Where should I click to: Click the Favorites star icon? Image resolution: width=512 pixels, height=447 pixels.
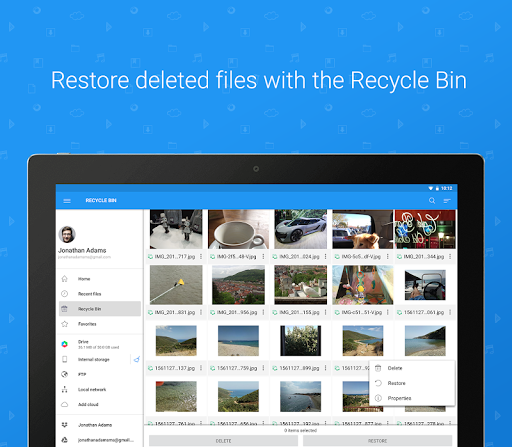tap(65, 324)
